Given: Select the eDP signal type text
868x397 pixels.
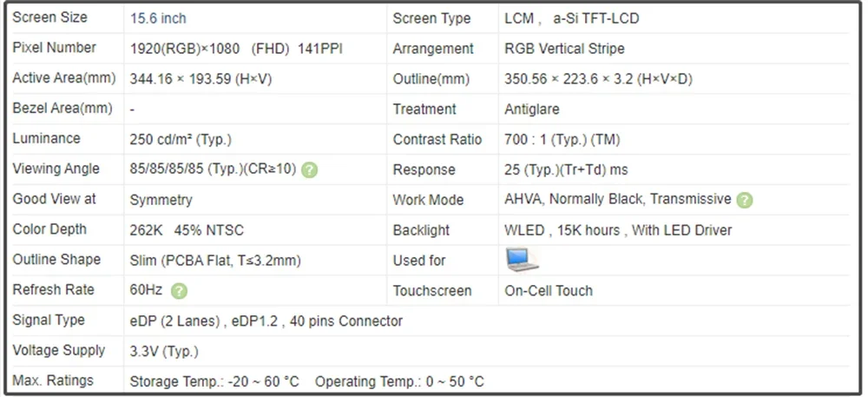Looking at the screenshot, I should pyautogui.click(x=266, y=321).
